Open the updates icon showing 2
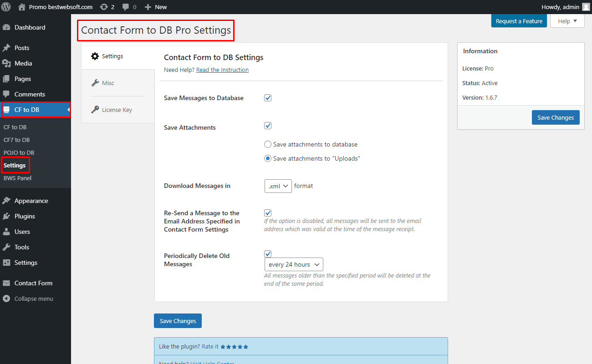Viewport: 592px width, 364px height. (104, 7)
